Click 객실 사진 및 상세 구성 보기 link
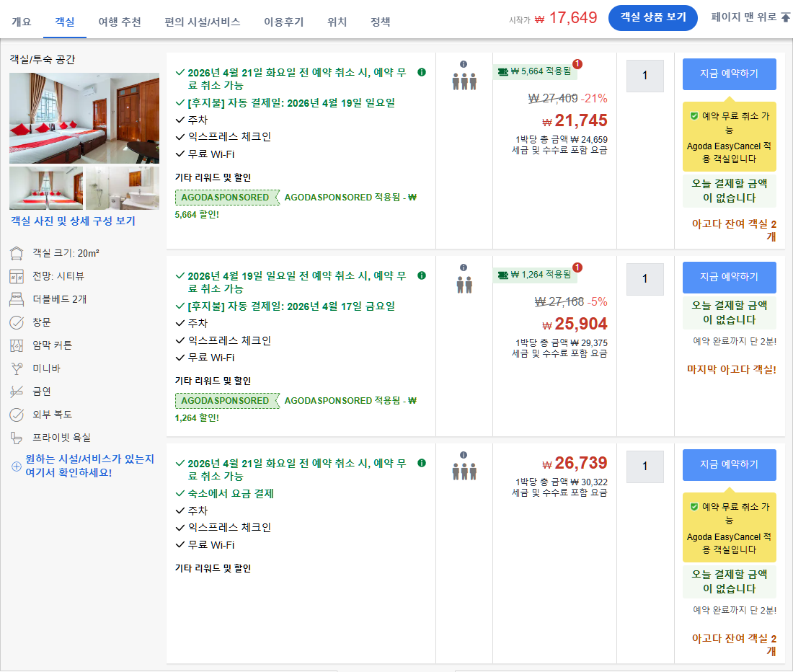 (74, 221)
